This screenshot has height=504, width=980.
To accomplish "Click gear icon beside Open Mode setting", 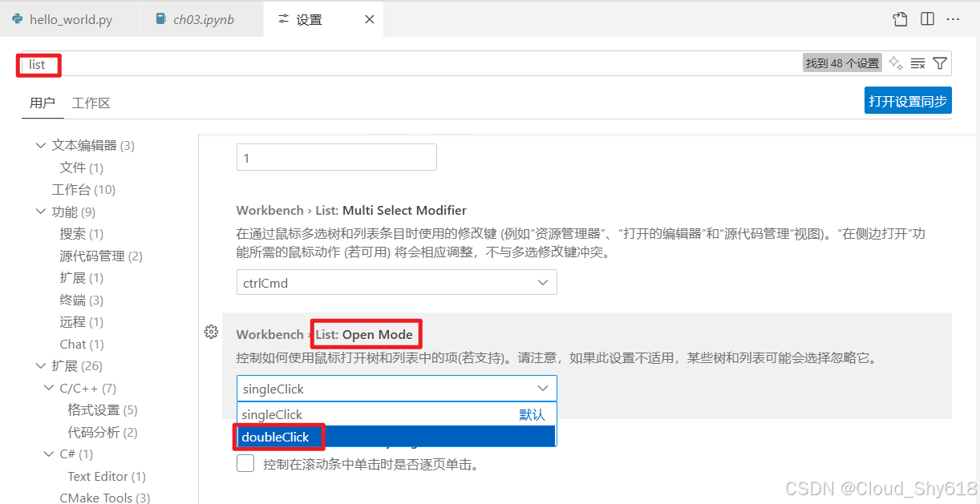I will 211,332.
